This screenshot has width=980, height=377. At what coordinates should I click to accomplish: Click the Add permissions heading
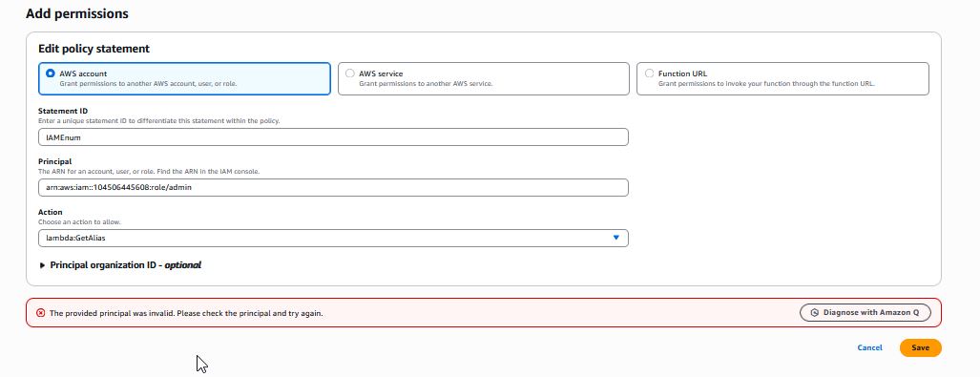click(x=77, y=13)
